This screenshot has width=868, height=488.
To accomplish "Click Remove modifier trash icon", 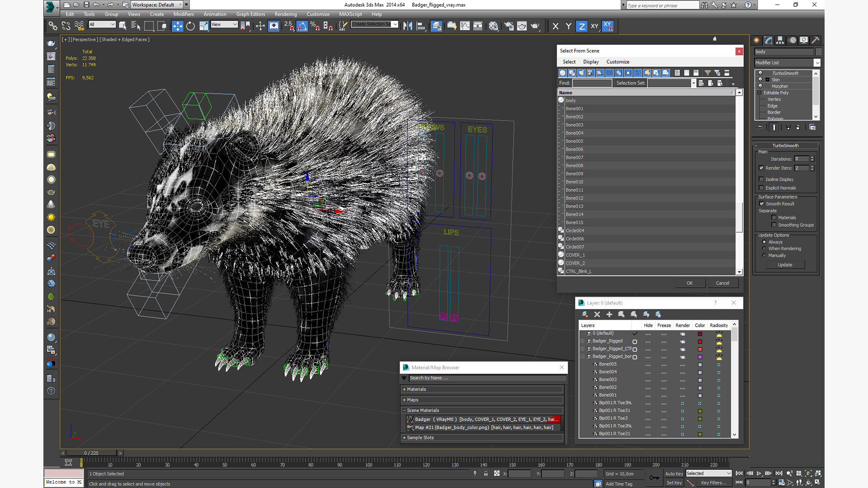I will pos(798,127).
